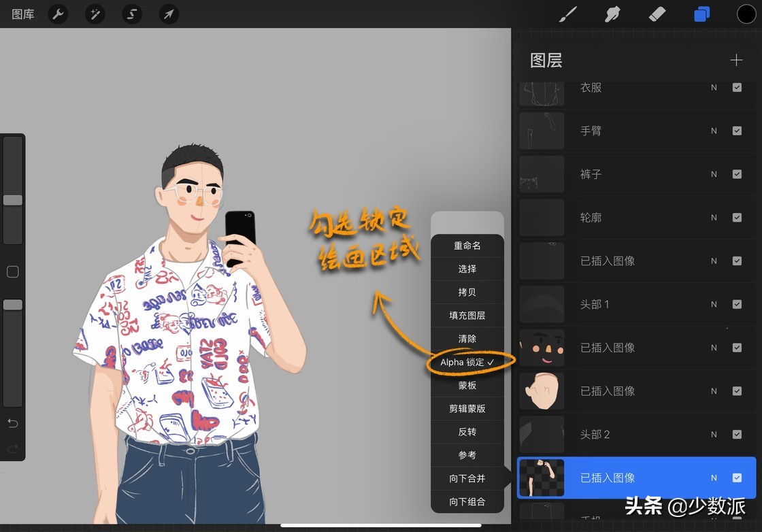Select the Paint brush tool
Screen dimensions: 762x532
pos(567,14)
